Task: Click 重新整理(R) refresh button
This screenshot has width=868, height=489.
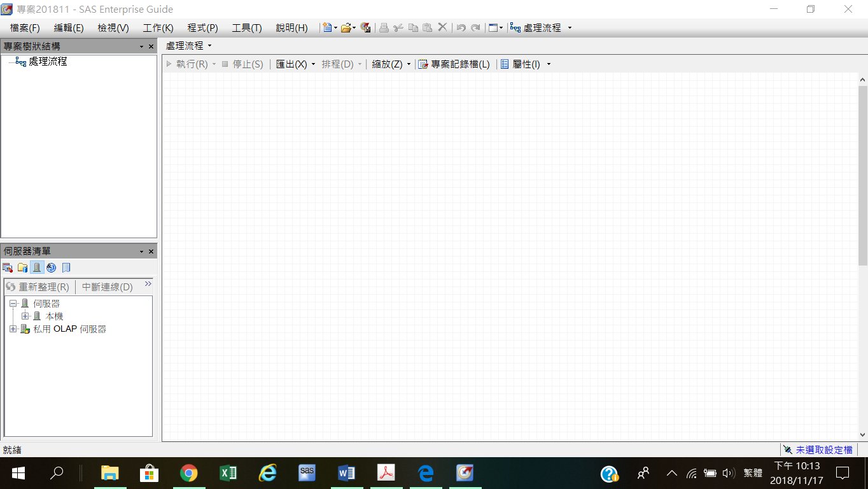Action: click(x=38, y=287)
